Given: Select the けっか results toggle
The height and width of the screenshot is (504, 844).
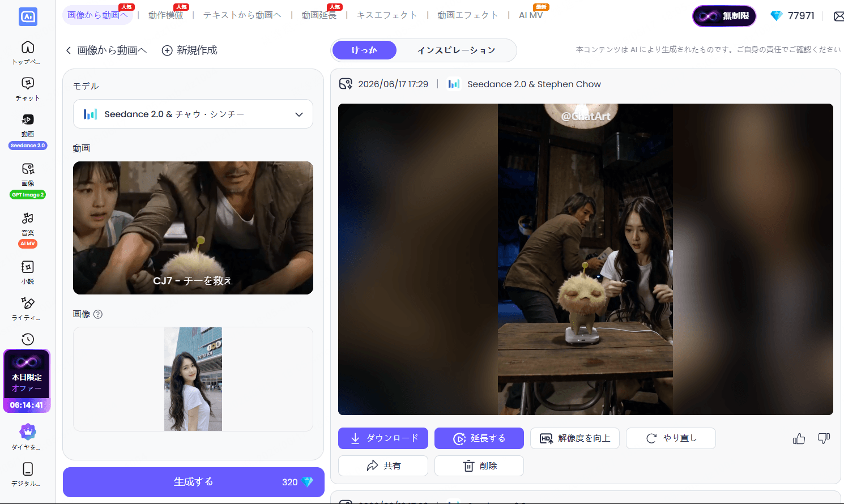Looking at the screenshot, I should pos(364,50).
